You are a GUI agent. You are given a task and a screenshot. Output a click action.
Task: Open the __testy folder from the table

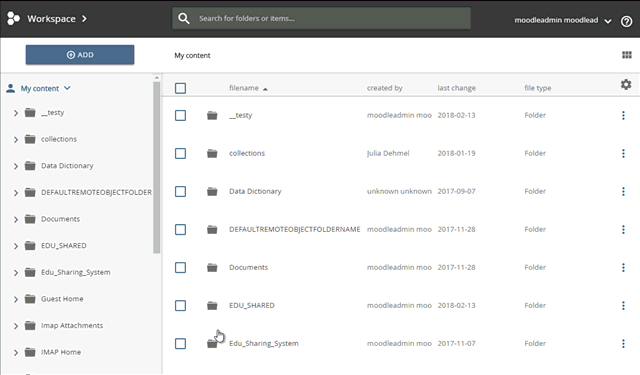[240, 115]
